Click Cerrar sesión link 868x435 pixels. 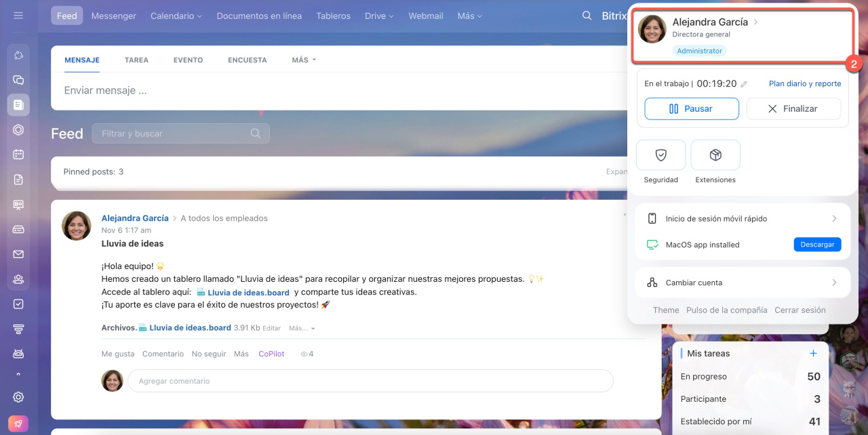pos(800,310)
